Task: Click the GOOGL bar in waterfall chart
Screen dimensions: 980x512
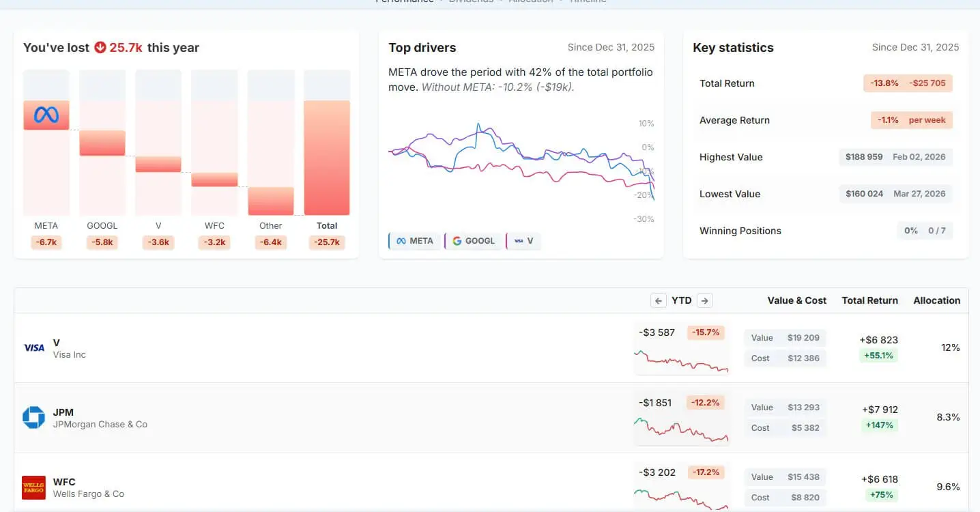Action: point(102,143)
